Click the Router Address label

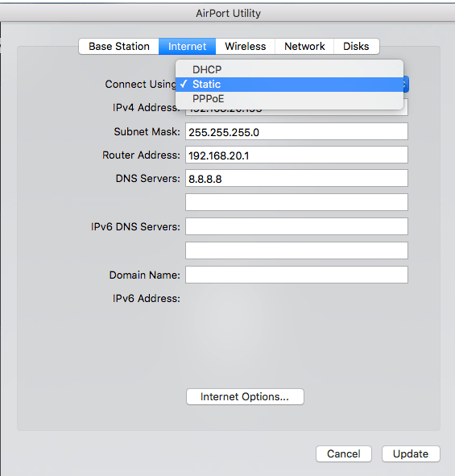[141, 155]
